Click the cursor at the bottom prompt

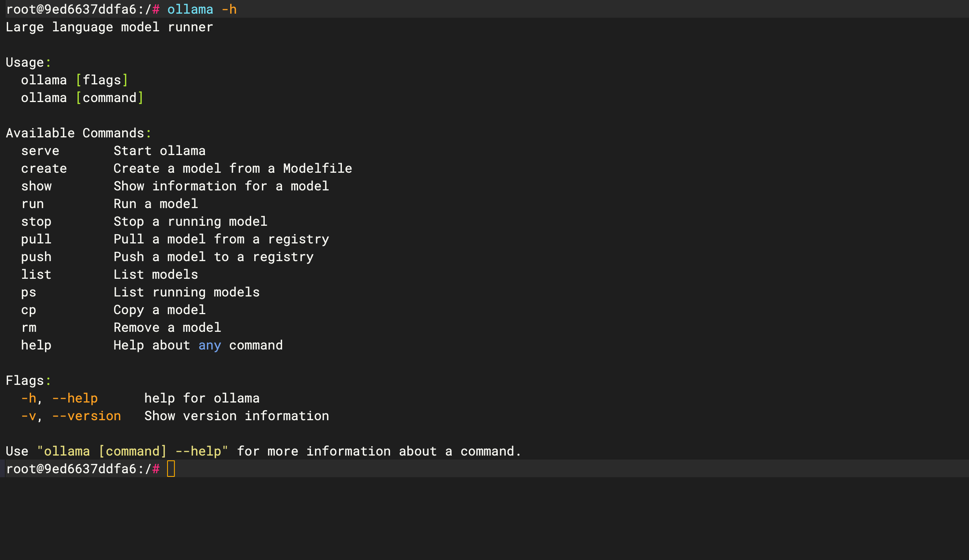(171, 469)
